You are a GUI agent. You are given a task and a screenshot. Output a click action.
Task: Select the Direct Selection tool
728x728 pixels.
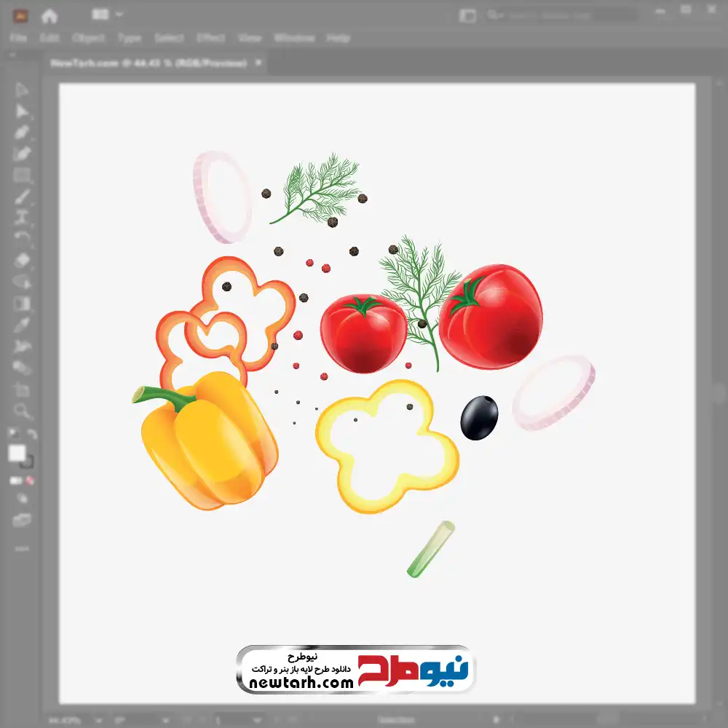[22, 111]
